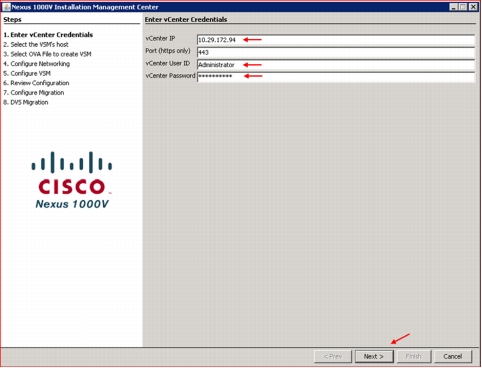Select step 3 Select OVA File to create VSM
482x368 pixels.
47,54
